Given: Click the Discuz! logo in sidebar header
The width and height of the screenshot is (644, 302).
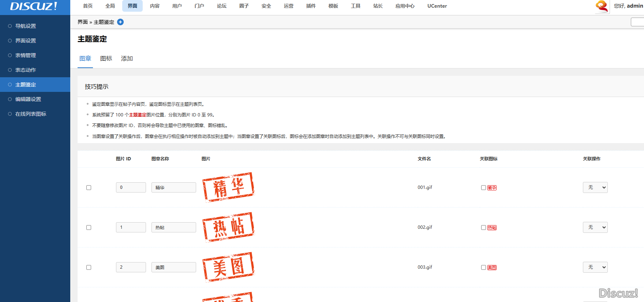Looking at the screenshot, I should (34, 6).
